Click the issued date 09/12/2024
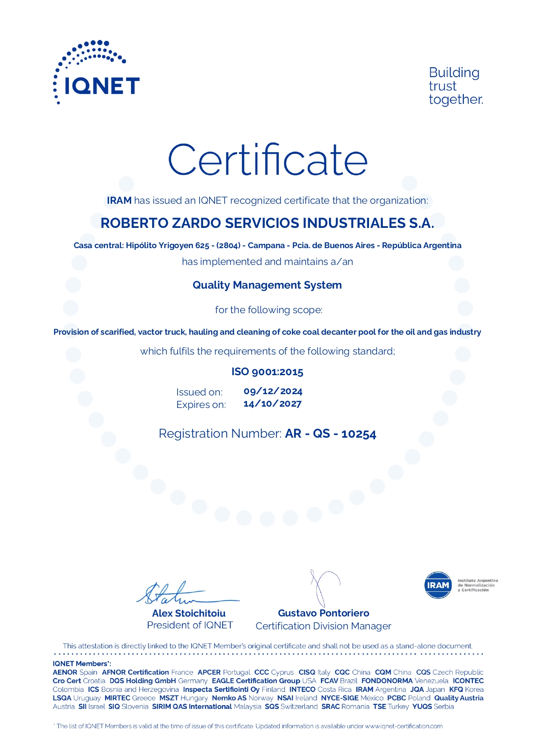The width and height of the screenshot is (535, 756). [x=273, y=391]
